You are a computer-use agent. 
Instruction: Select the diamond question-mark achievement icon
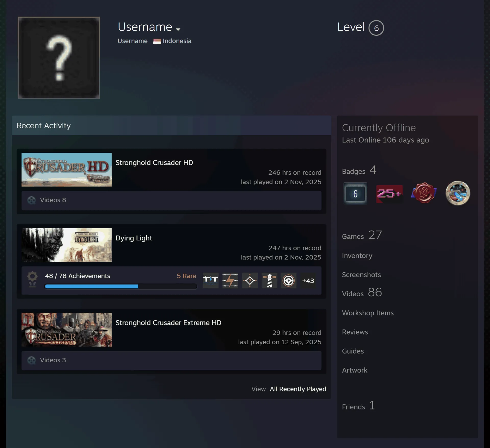tap(250, 280)
